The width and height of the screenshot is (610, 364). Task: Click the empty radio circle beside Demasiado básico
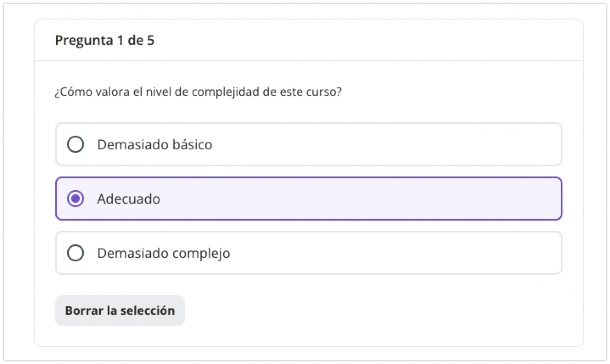(x=76, y=144)
